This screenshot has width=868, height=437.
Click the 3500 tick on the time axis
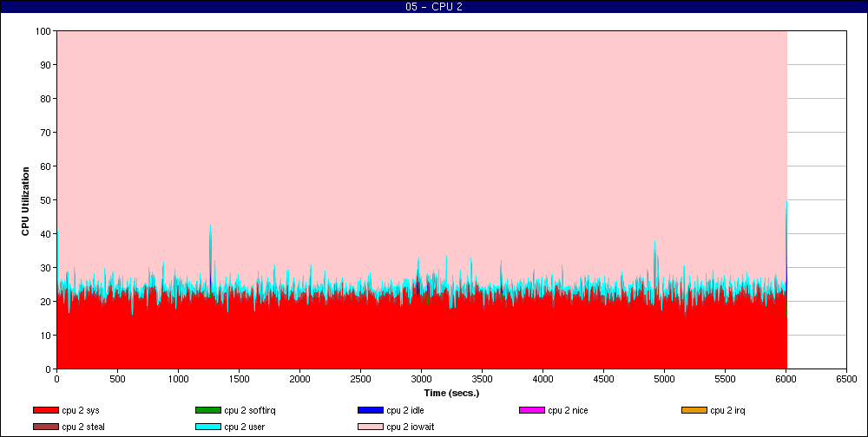coord(482,380)
